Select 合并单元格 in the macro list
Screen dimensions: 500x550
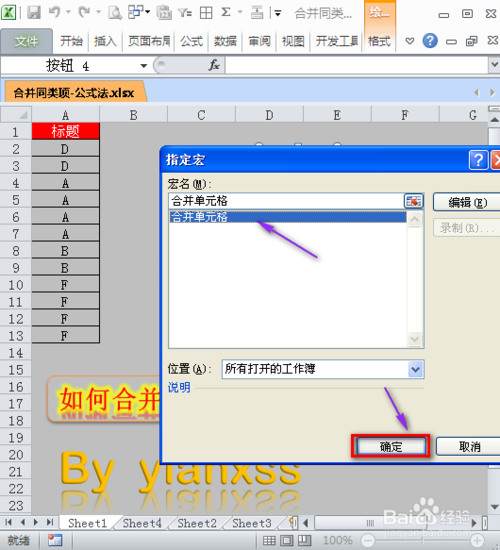tap(288, 217)
